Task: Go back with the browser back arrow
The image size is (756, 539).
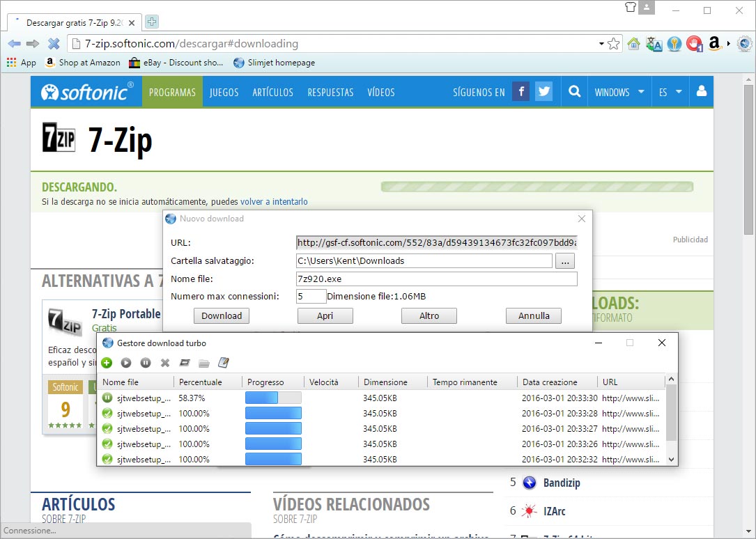Action: coord(15,44)
